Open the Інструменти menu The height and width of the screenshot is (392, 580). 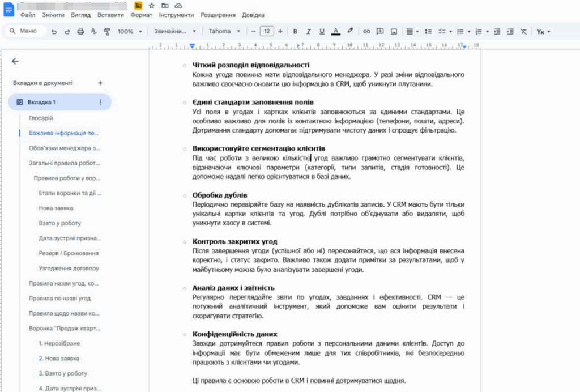(176, 15)
